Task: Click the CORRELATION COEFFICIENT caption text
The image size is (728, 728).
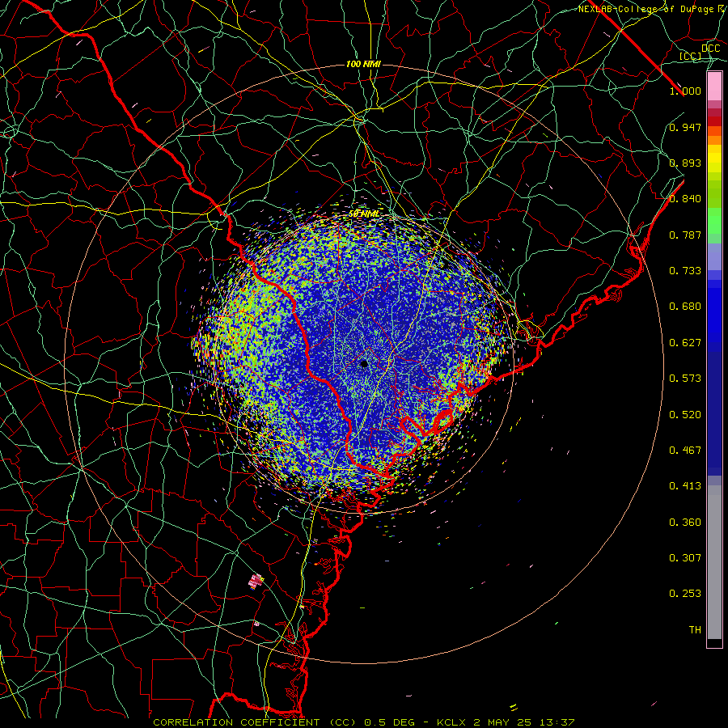Action: [x=236, y=722]
